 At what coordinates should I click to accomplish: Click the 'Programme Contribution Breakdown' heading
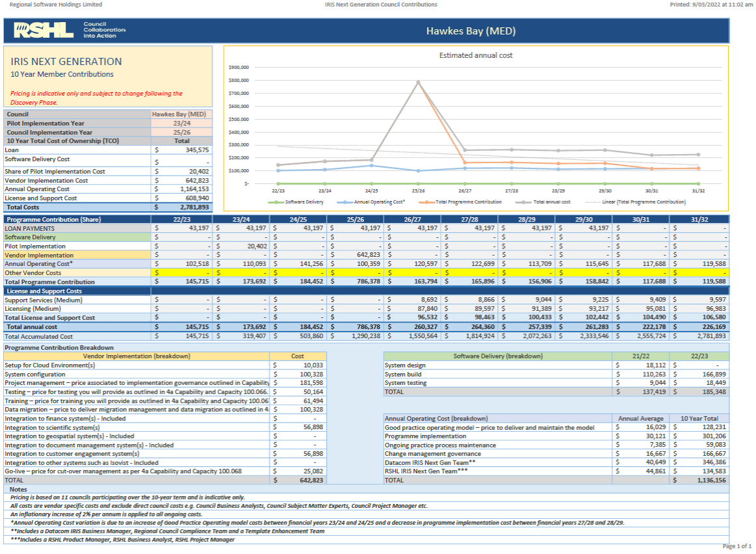point(59,348)
